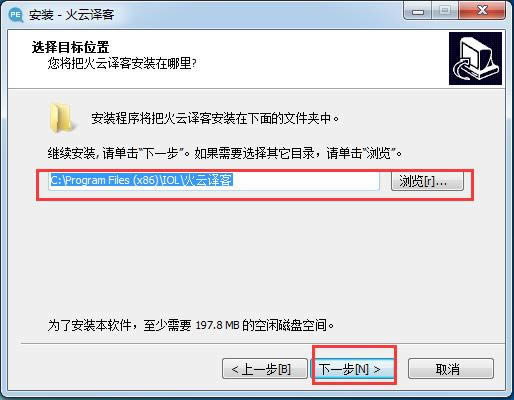Viewport: 514px width, 400px height.
Task: Click the disabled maximize button
Action: click(445, 12)
